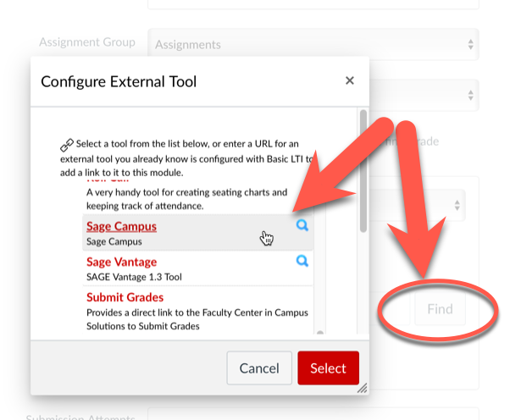Screen dimensions: 510x420
Task: Open the Assignment Group dropdown
Action: (313, 44)
